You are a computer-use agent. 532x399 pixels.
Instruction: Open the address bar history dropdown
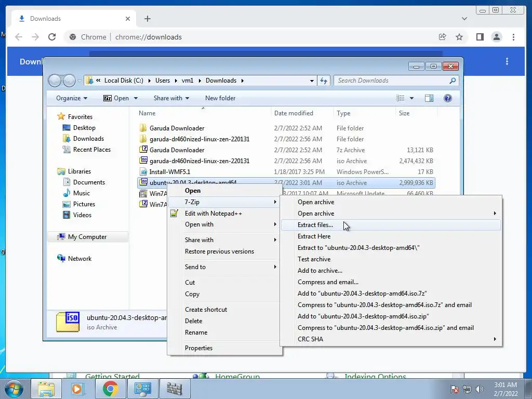312,81
